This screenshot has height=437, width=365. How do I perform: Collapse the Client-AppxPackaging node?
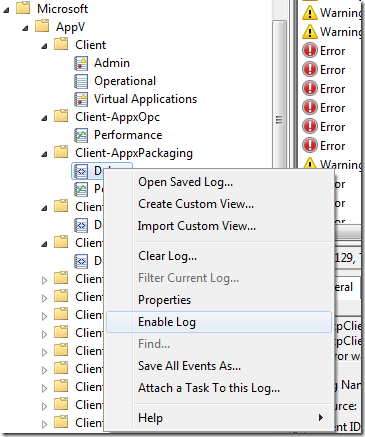(x=44, y=154)
